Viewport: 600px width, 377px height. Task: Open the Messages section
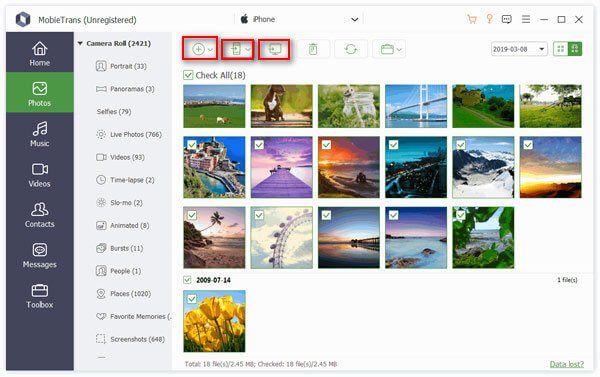point(40,255)
